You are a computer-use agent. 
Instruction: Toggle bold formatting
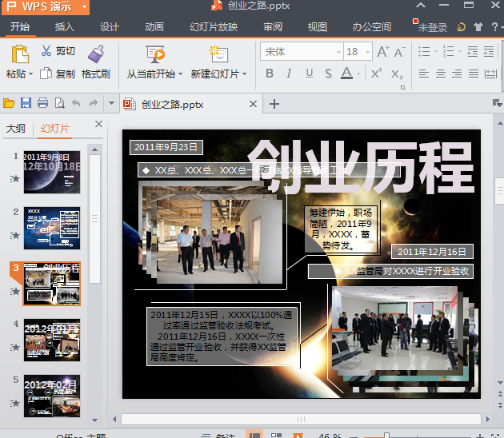coord(270,74)
